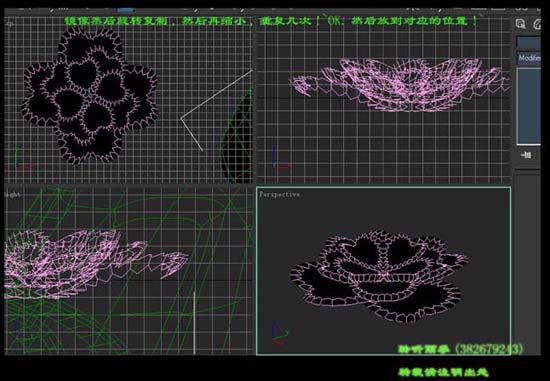Image resolution: width=550 pixels, height=381 pixels.
Task: Click the object name field above Modifier List
Action: coord(529,43)
